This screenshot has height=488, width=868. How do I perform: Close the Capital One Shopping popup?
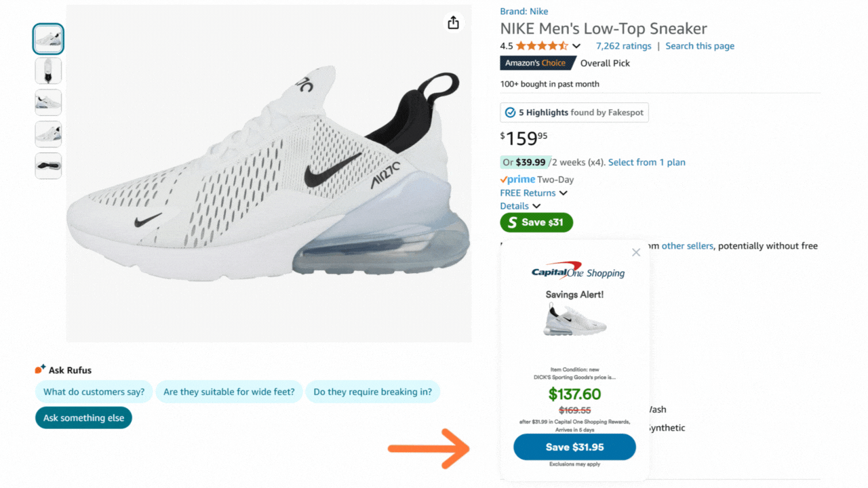tap(635, 253)
